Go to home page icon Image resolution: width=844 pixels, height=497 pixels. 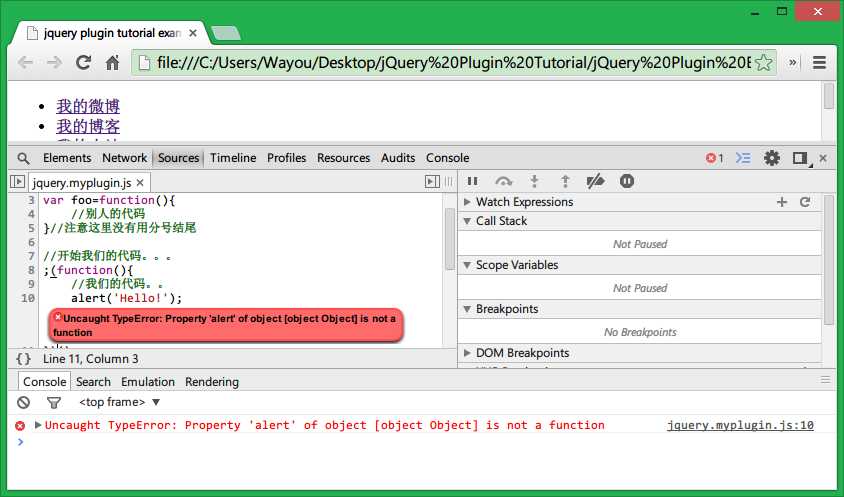click(x=112, y=63)
